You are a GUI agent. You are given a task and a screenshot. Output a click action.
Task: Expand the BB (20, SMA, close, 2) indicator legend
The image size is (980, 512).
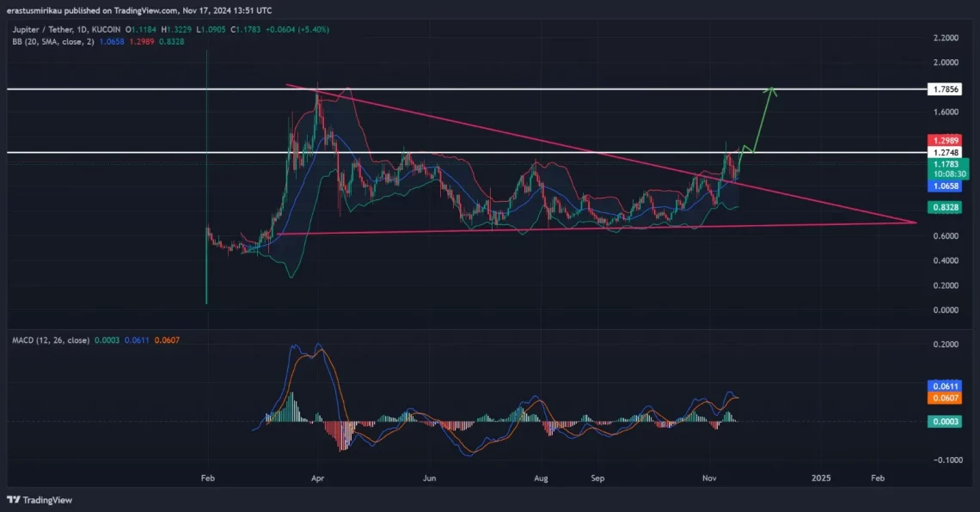coord(52,41)
